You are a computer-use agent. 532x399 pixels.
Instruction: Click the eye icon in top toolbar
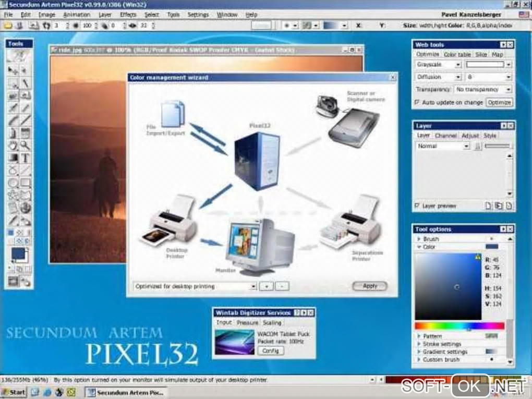[x=132, y=26]
